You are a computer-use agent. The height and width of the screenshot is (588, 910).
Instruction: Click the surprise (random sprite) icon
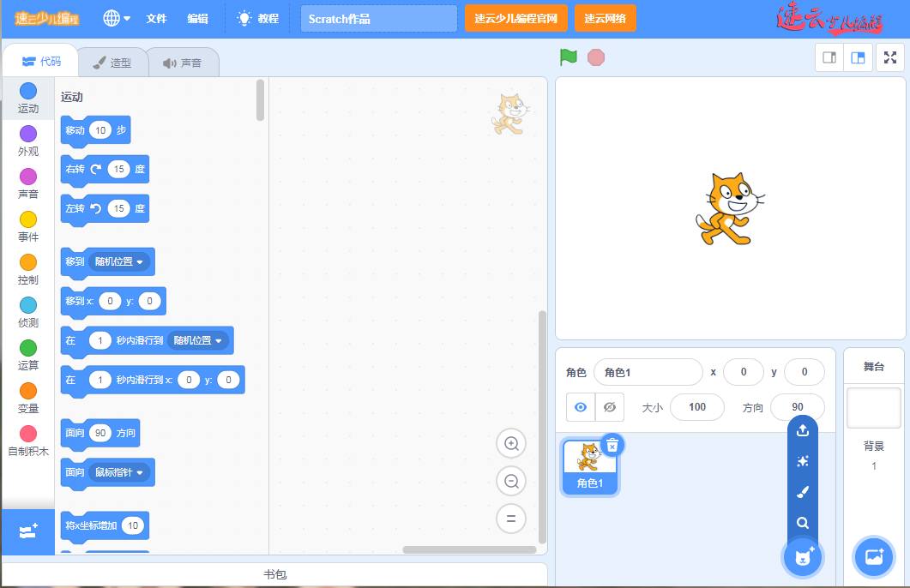coord(803,461)
